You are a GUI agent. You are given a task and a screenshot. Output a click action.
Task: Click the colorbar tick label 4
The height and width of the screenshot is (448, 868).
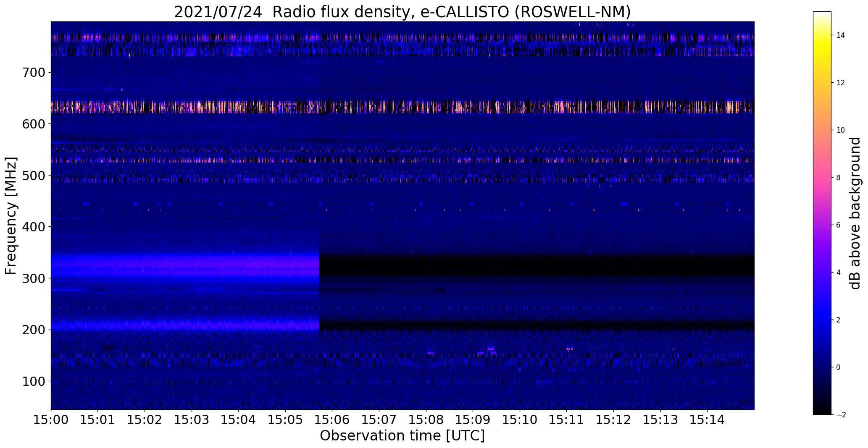click(839, 272)
